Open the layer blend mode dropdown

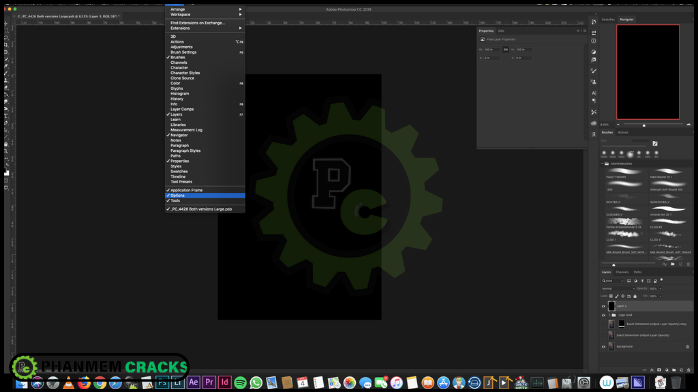point(618,289)
